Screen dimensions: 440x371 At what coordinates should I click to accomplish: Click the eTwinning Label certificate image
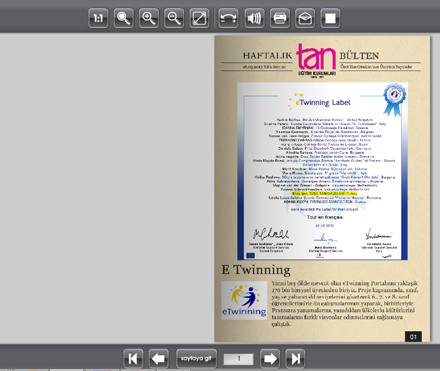coord(322,171)
